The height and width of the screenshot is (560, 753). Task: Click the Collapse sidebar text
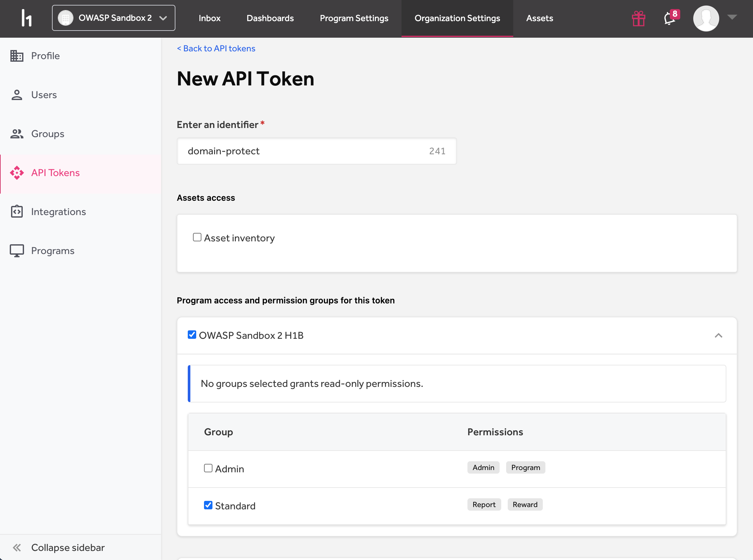click(68, 547)
